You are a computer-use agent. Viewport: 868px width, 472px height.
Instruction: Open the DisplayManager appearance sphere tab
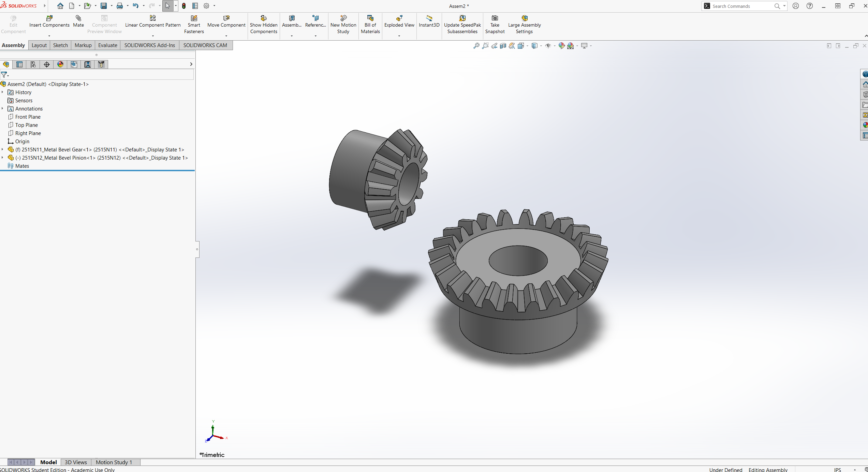60,64
